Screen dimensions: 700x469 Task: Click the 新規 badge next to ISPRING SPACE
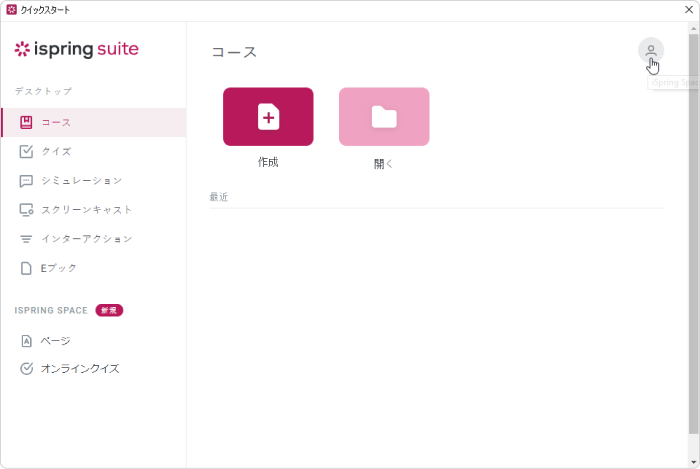click(109, 310)
